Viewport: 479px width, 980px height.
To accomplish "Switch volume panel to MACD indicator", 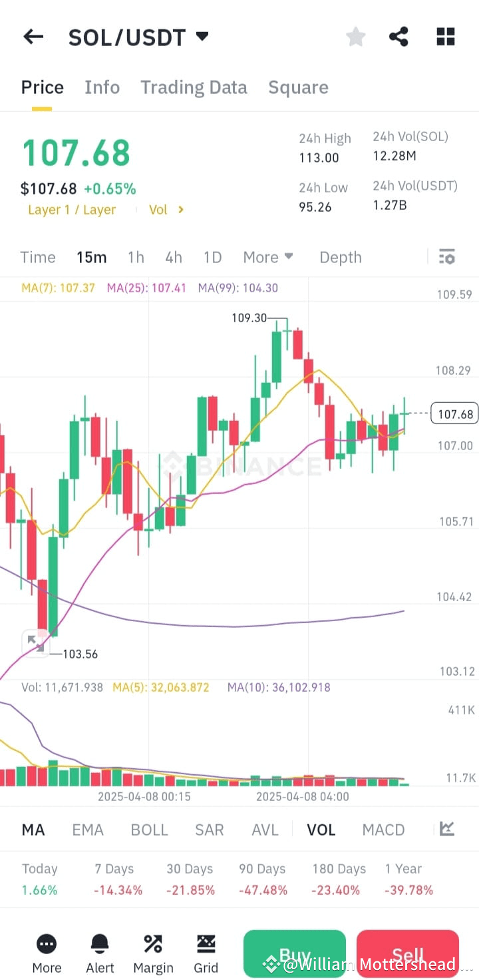I will click(383, 830).
